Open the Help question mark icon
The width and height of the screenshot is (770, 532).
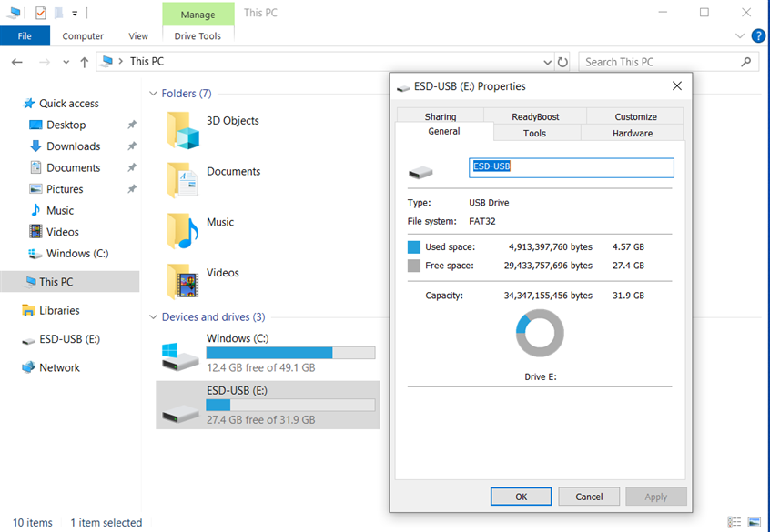(758, 35)
